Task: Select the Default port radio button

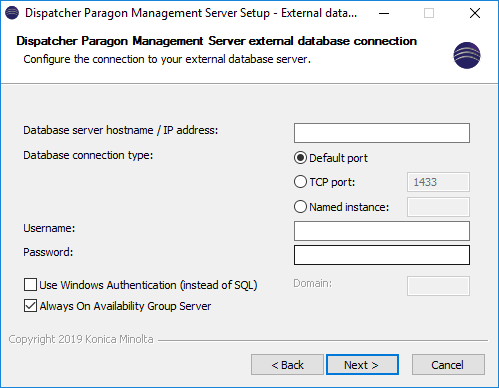Action: point(300,158)
